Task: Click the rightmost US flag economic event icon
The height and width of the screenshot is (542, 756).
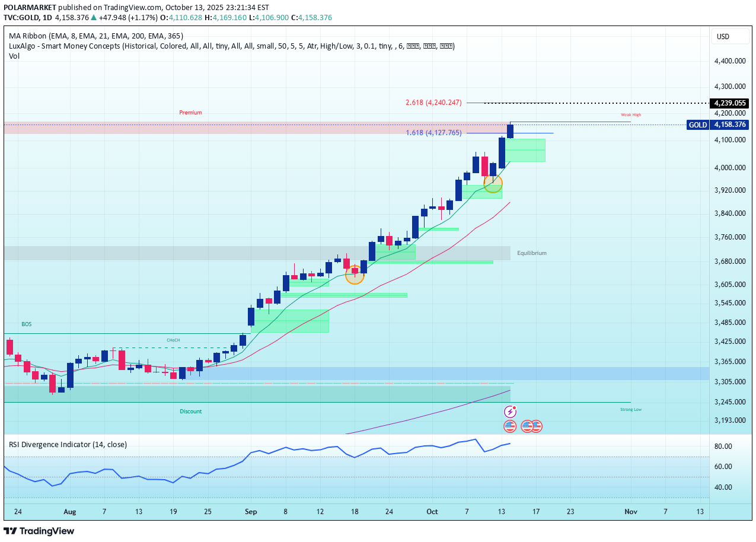Action: pyautogui.click(x=537, y=426)
